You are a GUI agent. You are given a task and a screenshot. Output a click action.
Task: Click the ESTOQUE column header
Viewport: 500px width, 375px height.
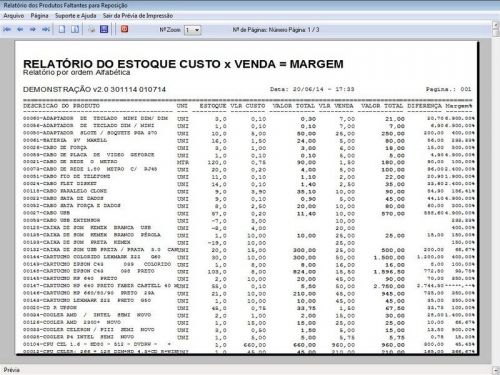[x=213, y=106]
